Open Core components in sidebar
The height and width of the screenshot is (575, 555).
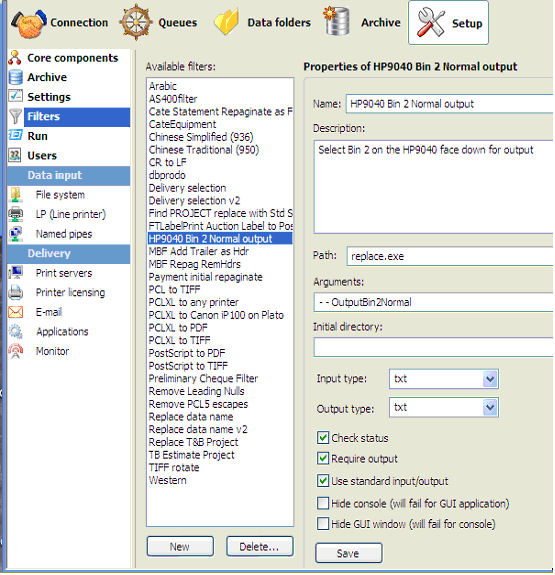73,58
